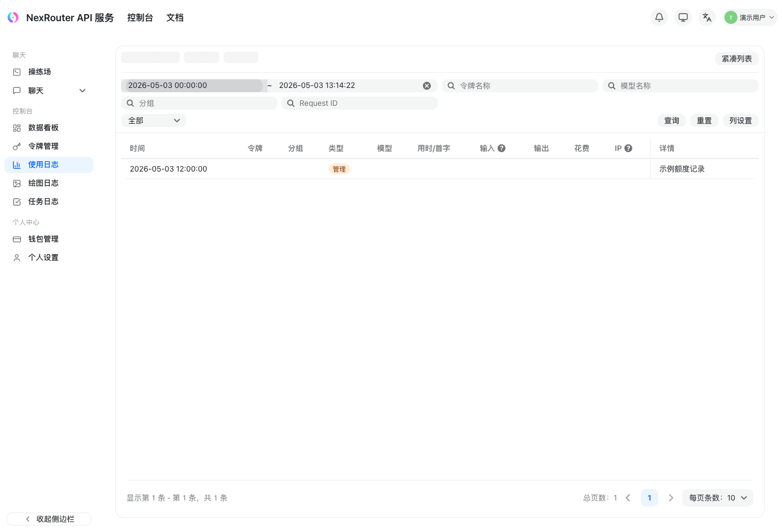Click the 2026-05-03 12:00:00 time cell

168,169
